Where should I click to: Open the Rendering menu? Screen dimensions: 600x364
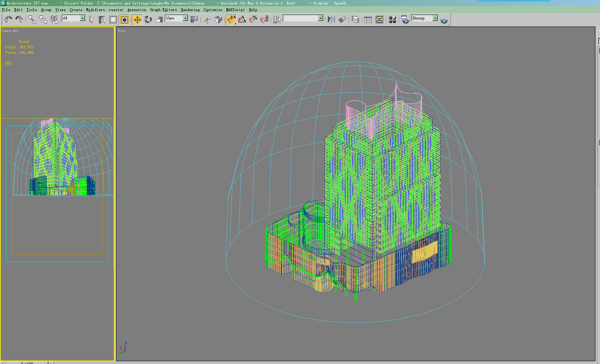click(x=190, y=10)
